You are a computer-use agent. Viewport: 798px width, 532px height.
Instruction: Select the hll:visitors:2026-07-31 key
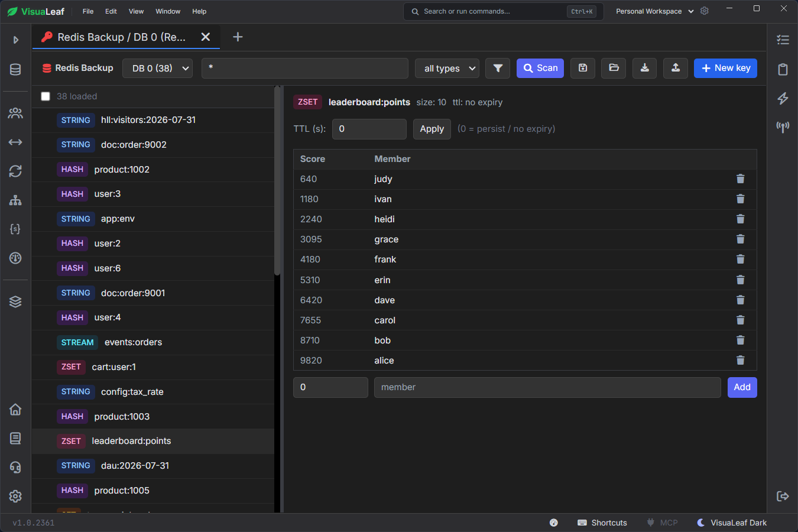pos(153,121)
